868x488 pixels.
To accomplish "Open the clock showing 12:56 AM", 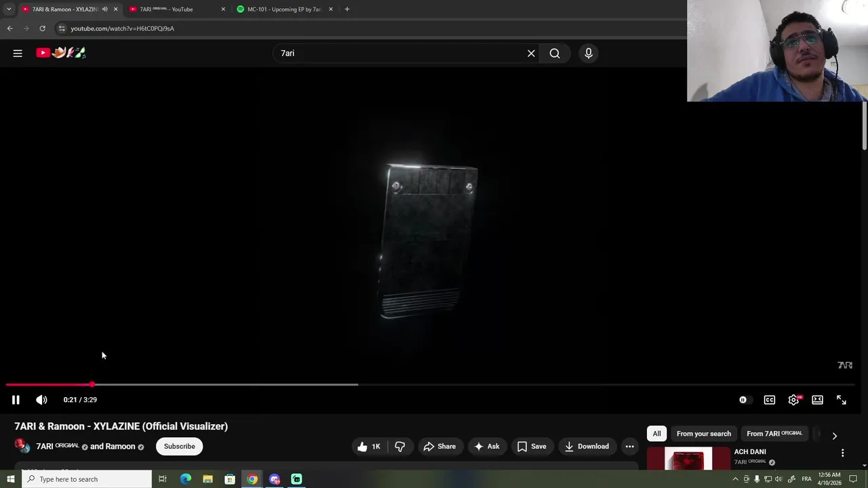I will tap(829, 479).
